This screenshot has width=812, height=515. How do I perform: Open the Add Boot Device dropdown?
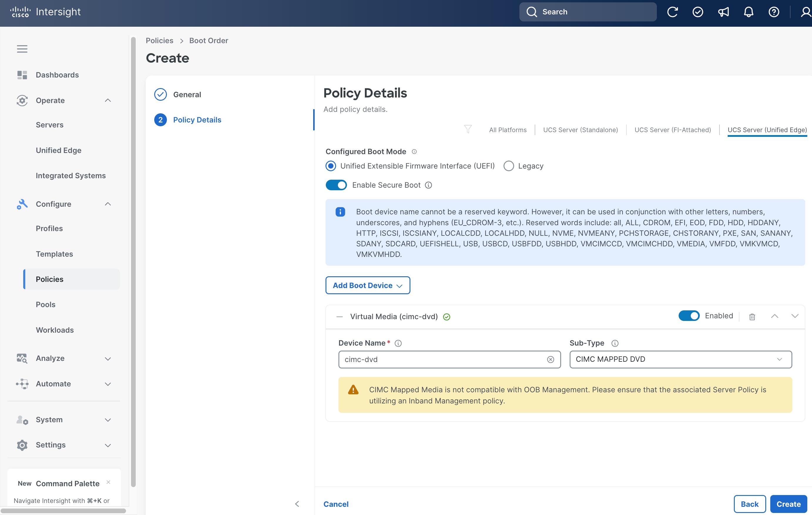tap(368, 285)
